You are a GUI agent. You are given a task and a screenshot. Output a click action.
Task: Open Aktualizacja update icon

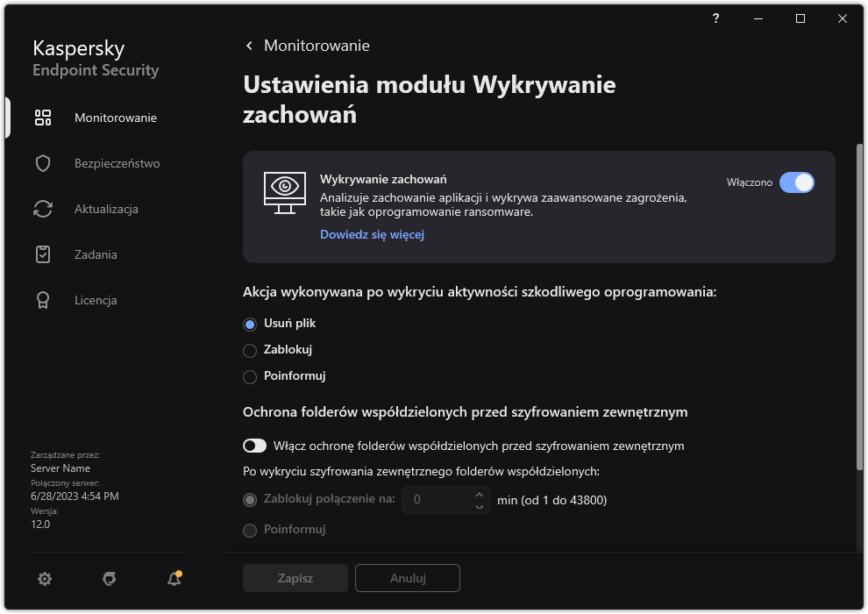[42, 209]
